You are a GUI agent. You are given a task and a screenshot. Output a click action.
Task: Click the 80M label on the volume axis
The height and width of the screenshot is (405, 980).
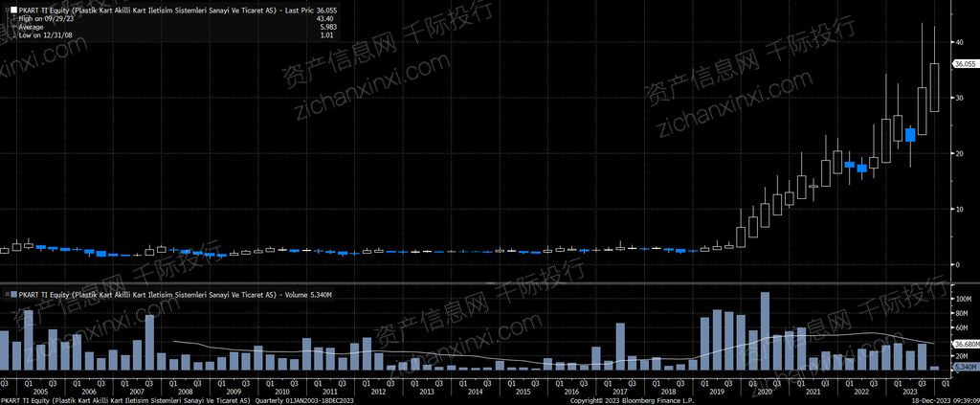[960, 313]
